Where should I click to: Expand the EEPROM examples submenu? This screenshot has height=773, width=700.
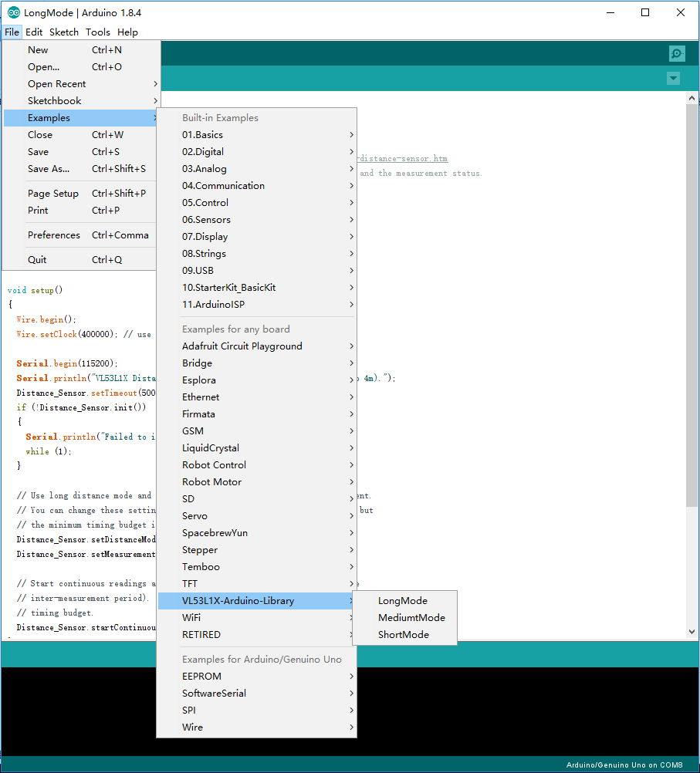(x=256, y=676)
